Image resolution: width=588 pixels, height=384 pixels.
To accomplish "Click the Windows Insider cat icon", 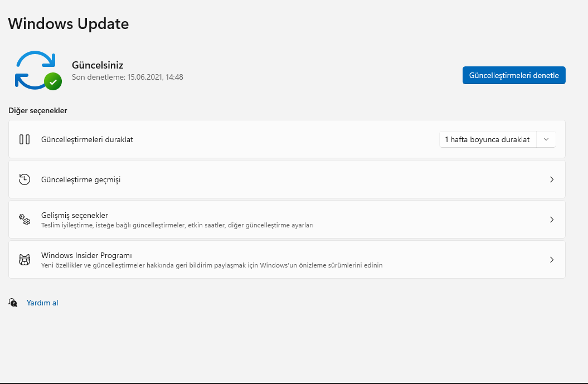I will tap(25, 260).
